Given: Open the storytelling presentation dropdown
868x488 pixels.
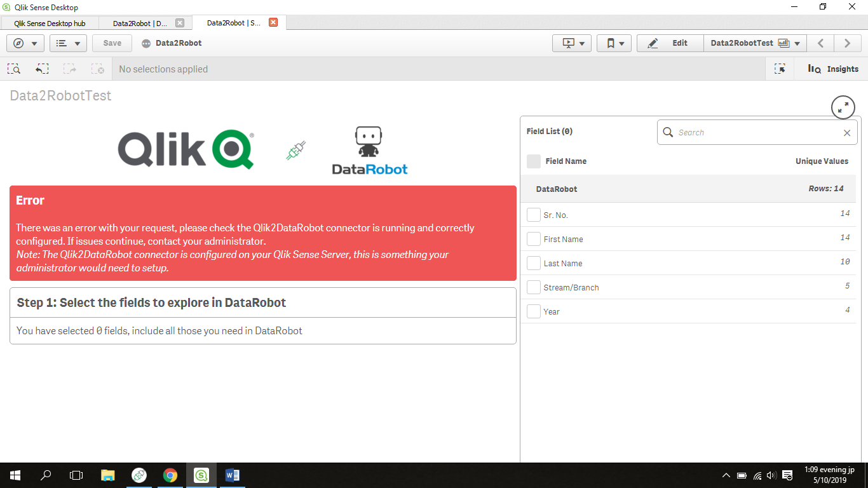Looking at the screenshot, I should [x=572, y=43].
